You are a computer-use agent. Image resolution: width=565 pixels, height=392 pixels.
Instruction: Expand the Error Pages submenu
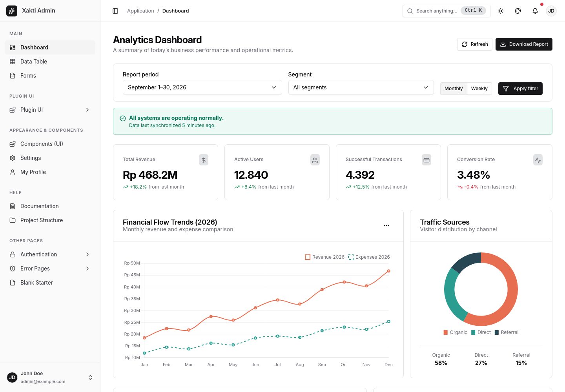click(50, 269)
